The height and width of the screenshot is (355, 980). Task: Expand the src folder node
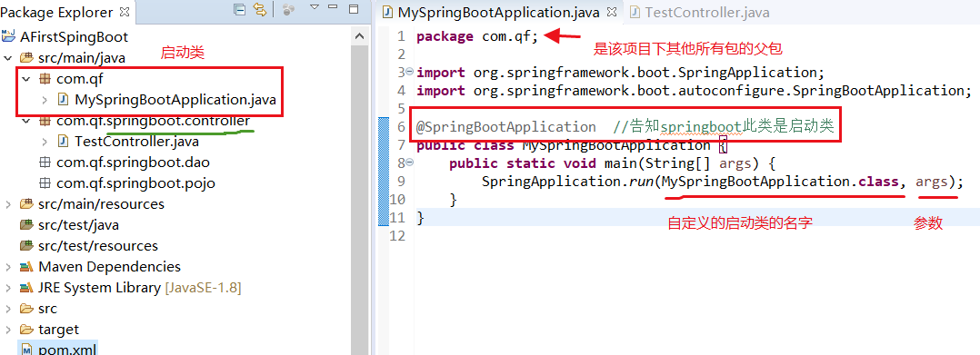tap(8, 308)
